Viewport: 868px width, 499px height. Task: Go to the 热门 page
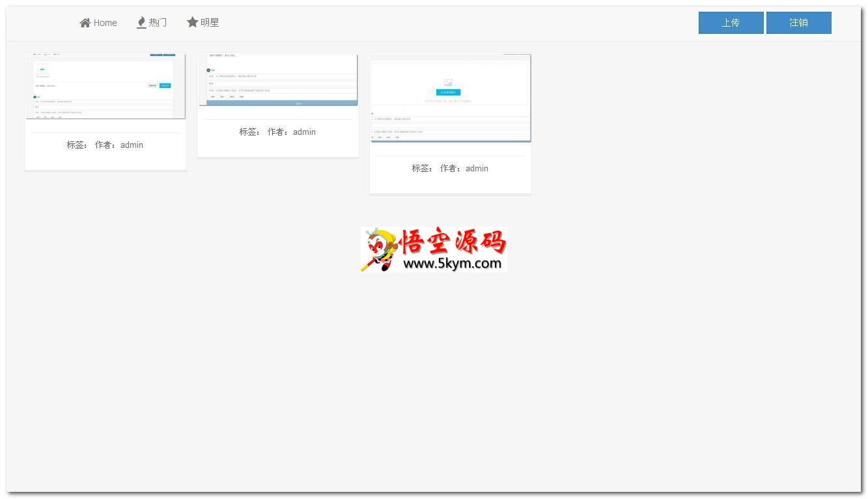pos(152,22)
